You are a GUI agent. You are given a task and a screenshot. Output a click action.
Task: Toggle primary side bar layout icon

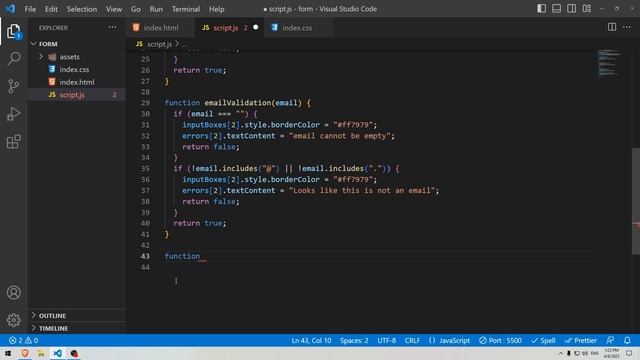pos(541,9)
